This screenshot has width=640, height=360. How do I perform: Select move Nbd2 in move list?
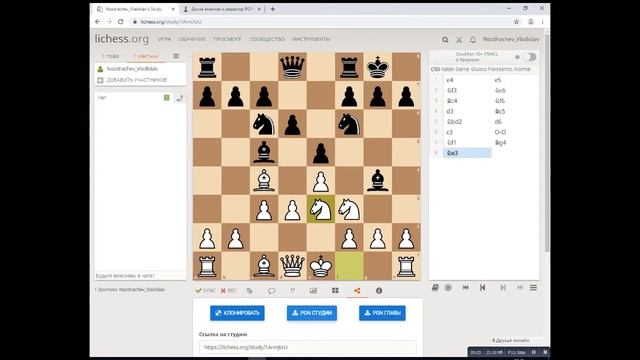(467, 122)
